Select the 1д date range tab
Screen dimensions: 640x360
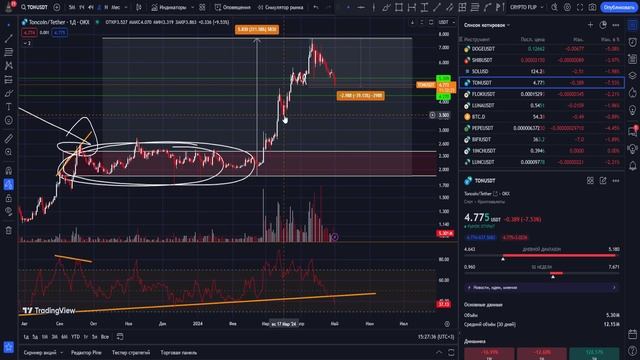click(26, 337)
